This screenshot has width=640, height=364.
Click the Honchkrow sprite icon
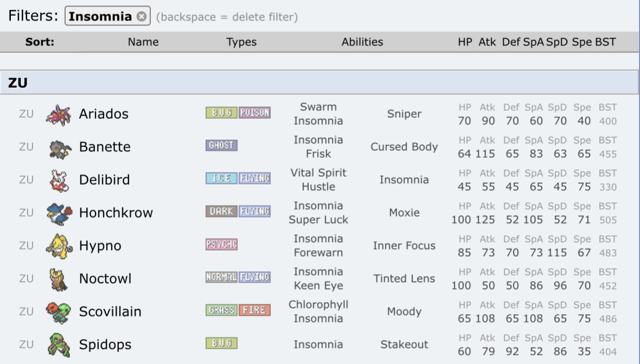(59, 213)
